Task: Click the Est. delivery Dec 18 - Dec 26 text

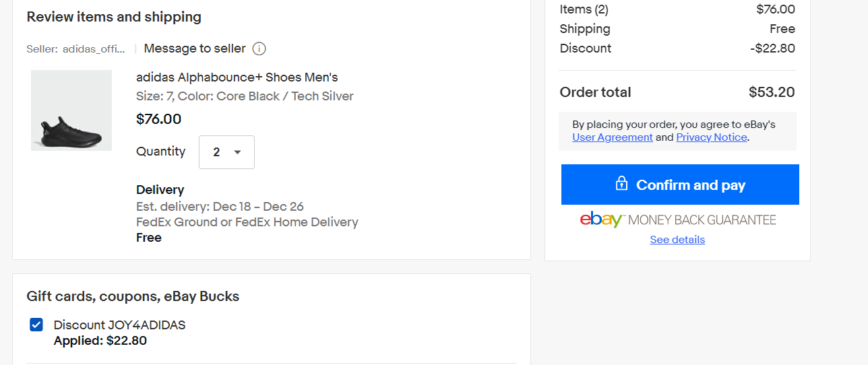Action: pos(220,206)
